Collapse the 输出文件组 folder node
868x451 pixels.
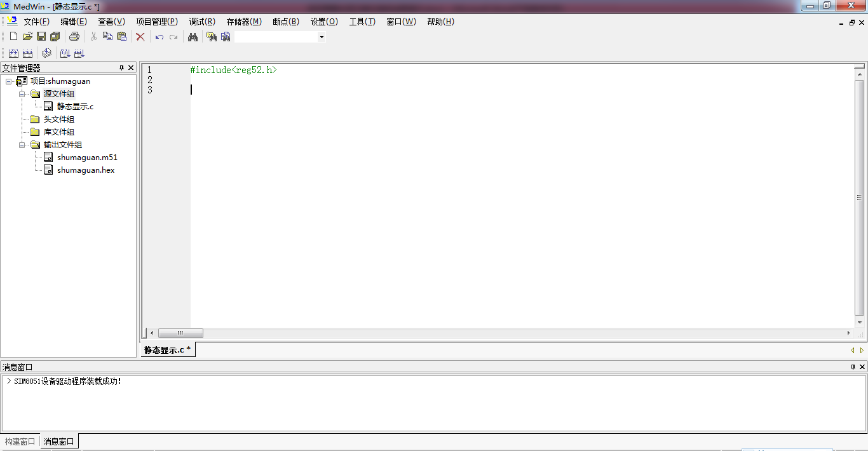[22, 145]
